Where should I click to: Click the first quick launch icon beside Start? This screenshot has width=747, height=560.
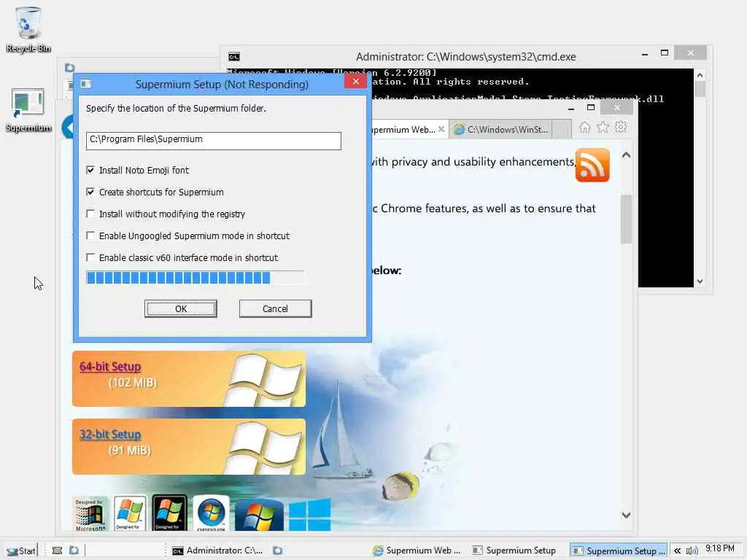[x=57, y=551]
